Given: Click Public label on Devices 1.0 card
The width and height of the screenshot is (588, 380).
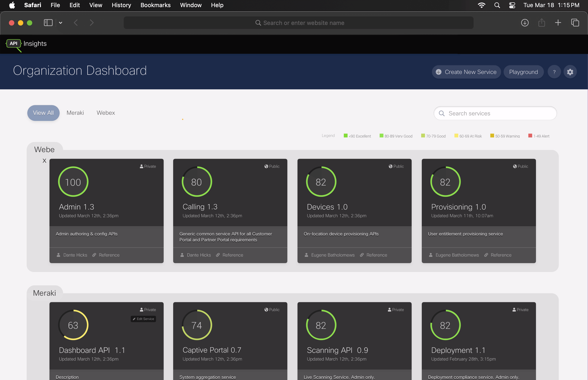Looking at the screenshot, I should 398,166.
